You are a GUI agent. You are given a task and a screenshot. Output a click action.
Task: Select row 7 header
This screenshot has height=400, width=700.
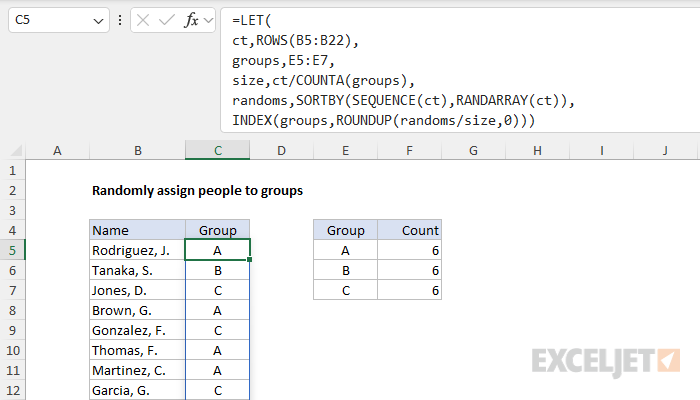(12, 291)
